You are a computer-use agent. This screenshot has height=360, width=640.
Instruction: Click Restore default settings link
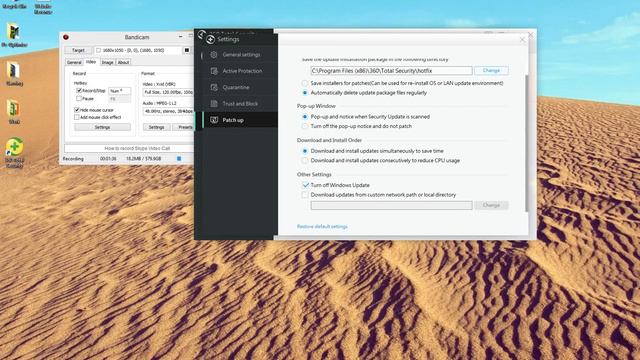[322, 227]
